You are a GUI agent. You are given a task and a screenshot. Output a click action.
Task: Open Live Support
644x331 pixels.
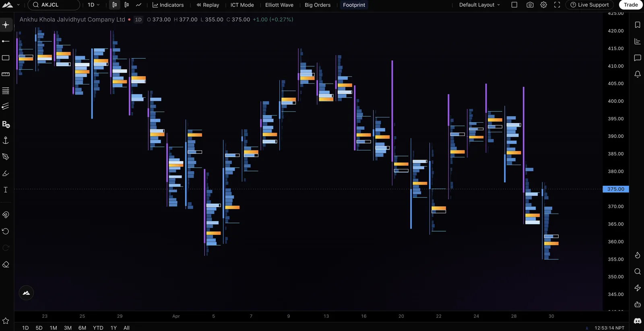(590, 5)
